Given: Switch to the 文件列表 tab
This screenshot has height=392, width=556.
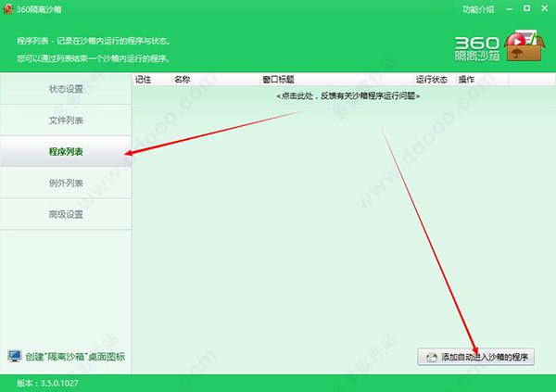Looking at the screenshot, I should tap(66, 120).
